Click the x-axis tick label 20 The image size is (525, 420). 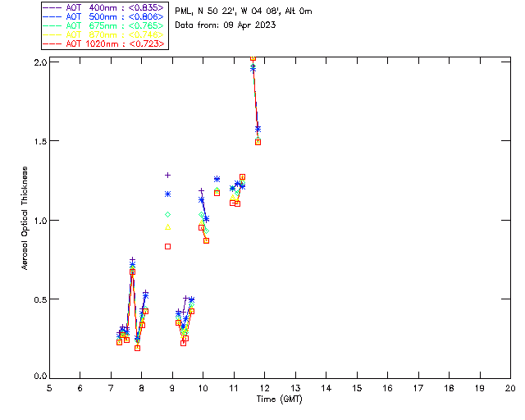[x=510, y=388]
